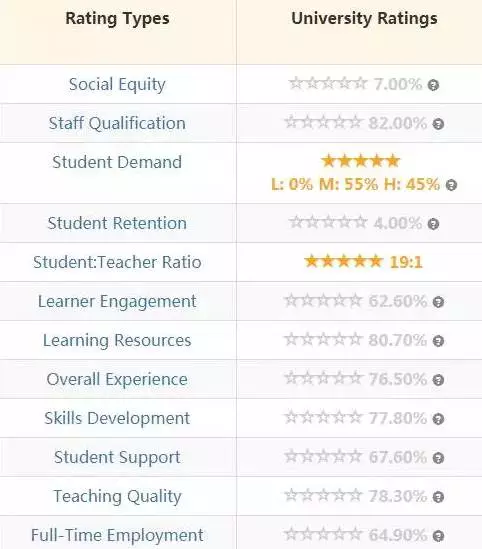Click the question mark beside Overall Experience 76.50%
Viewport: 482px width, 549px height.
tap(438, 380)
